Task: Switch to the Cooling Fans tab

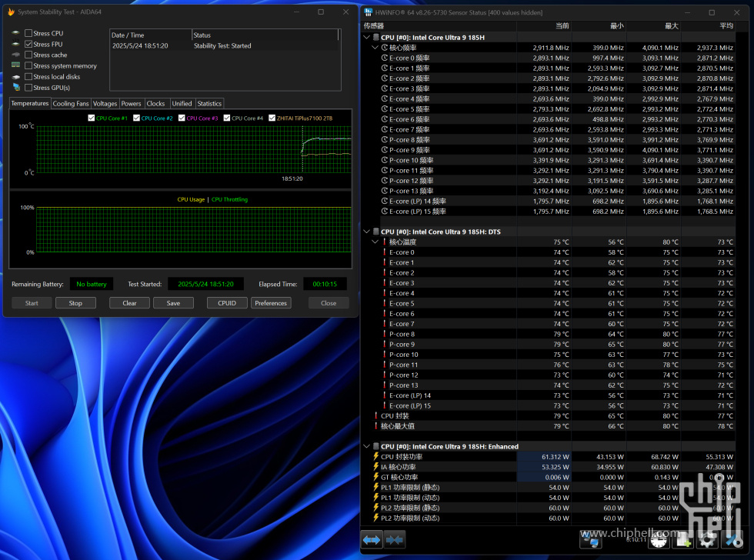Action: (x=71, y=103)
